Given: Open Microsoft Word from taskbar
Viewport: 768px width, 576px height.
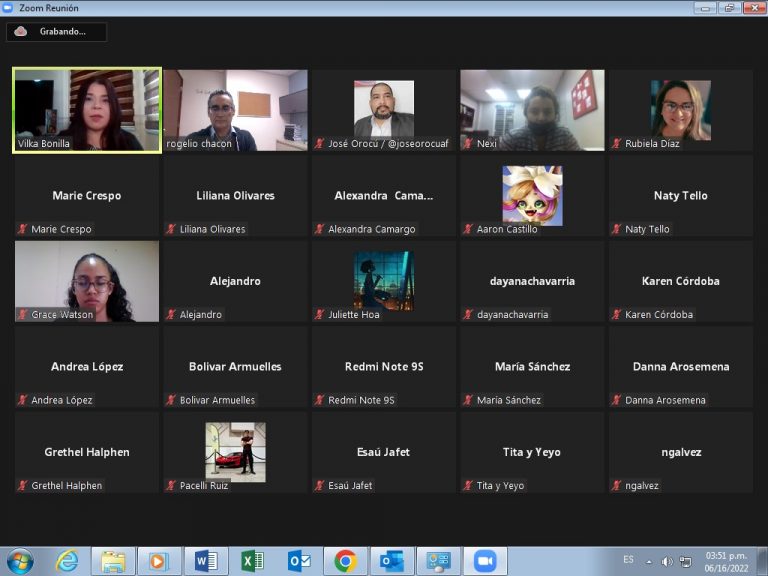Looking at the screenshot, I should (206, 561).
